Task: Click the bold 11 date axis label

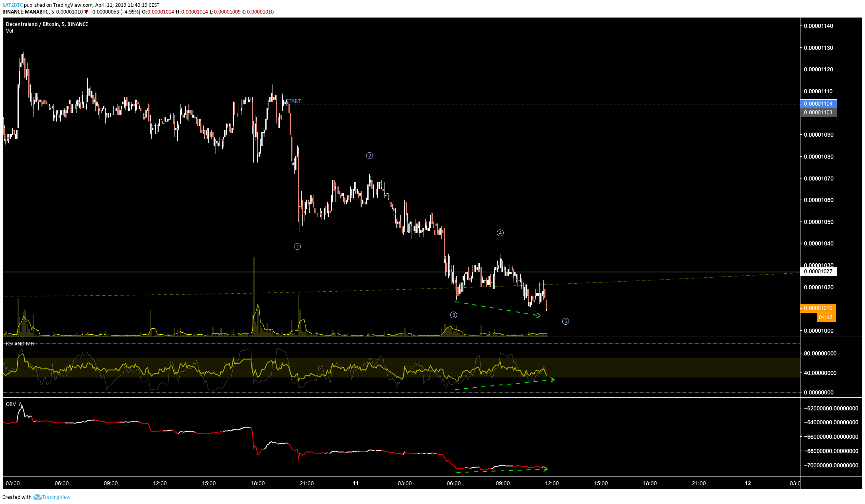Action: click(x=356, y=483)
